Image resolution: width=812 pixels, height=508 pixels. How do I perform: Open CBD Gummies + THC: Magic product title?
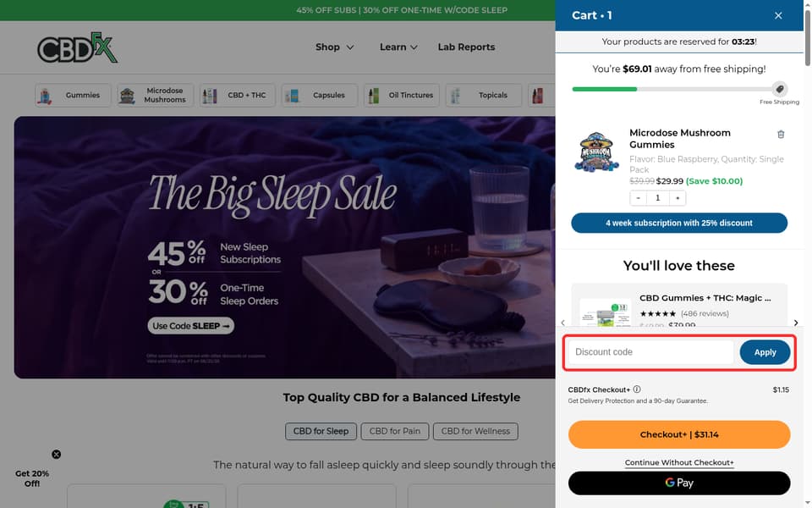(x=705, y=298)
